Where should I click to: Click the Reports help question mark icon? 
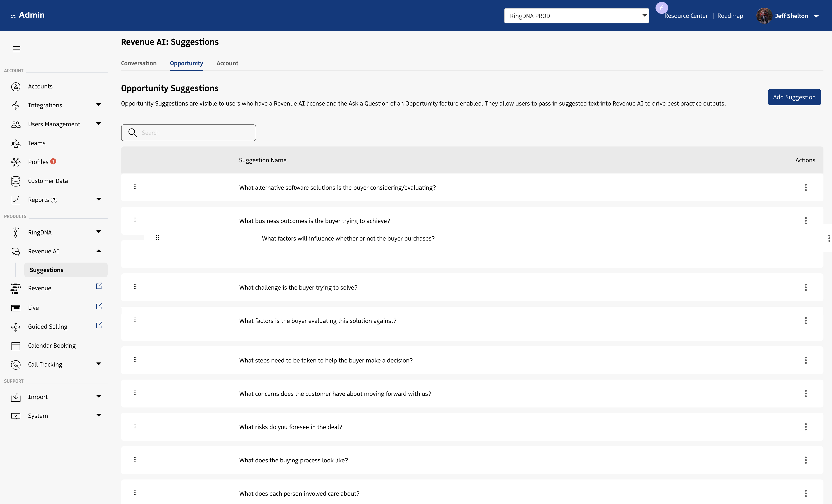coord(54,200)
